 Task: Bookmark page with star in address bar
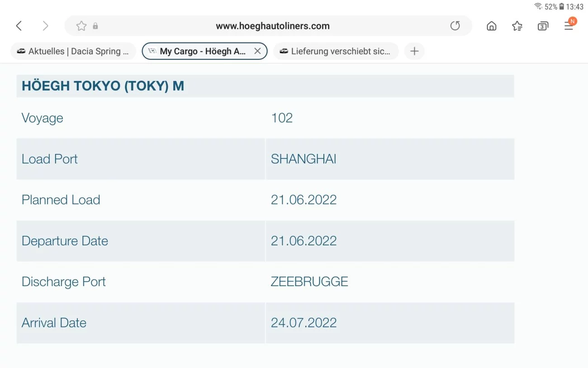tap(81, 26)
